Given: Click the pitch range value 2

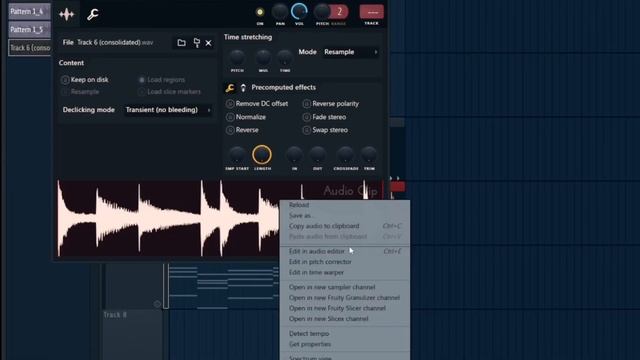Looking at the screenshot, I should (x=340, y=12).
